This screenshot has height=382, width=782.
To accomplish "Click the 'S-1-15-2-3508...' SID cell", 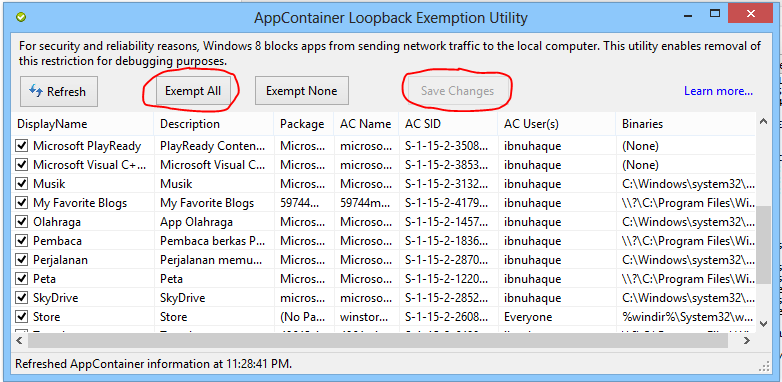I will click(446, 146).
